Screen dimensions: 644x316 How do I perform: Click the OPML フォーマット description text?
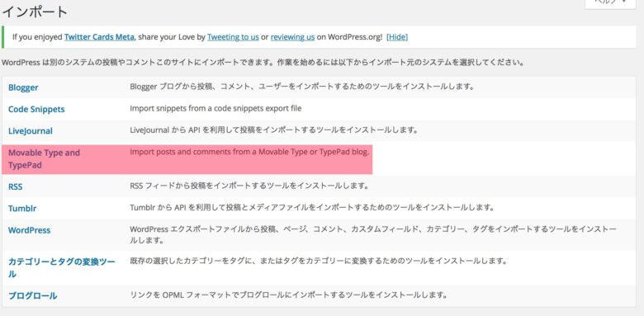(288, 295)
